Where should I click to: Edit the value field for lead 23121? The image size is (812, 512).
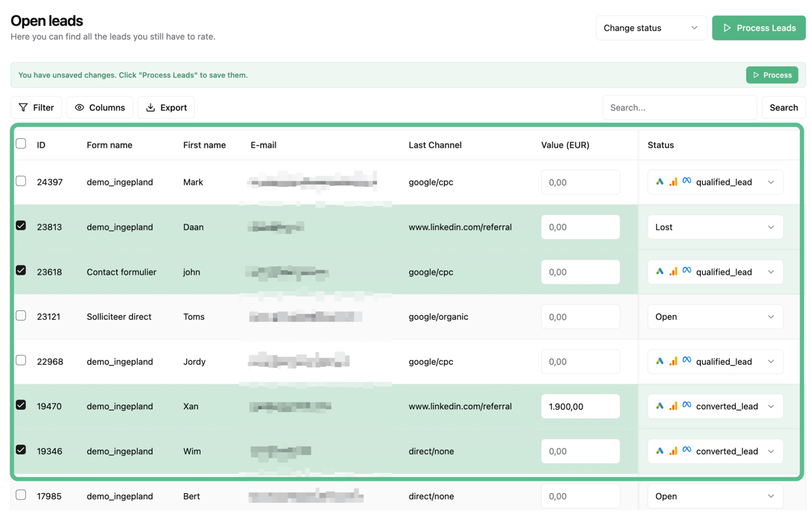(580, 317)
